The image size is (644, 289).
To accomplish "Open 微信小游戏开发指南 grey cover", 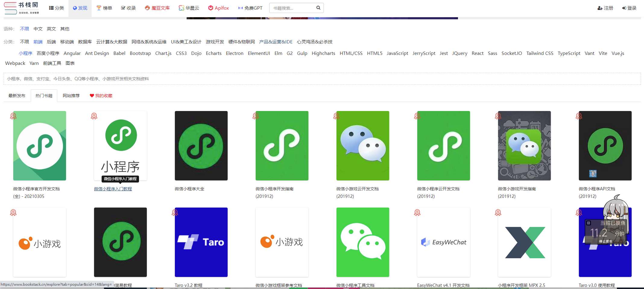I will (524, 146).
